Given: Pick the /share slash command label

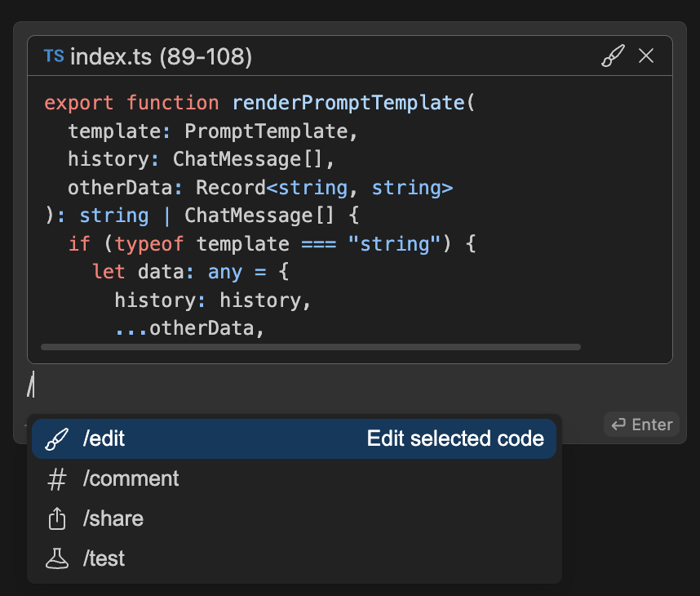Looking at the screenshot, I should (x=113, y=519).
